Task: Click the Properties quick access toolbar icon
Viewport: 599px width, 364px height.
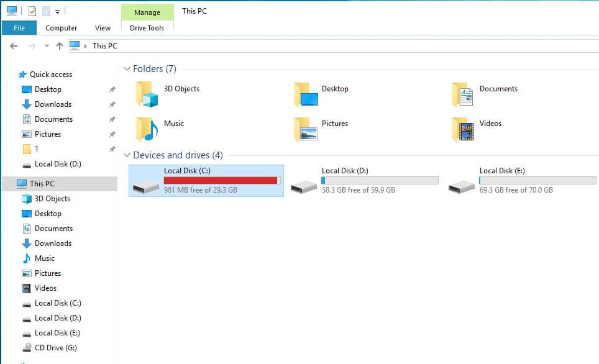Action: pyautogui.click(x=32, y=11)
